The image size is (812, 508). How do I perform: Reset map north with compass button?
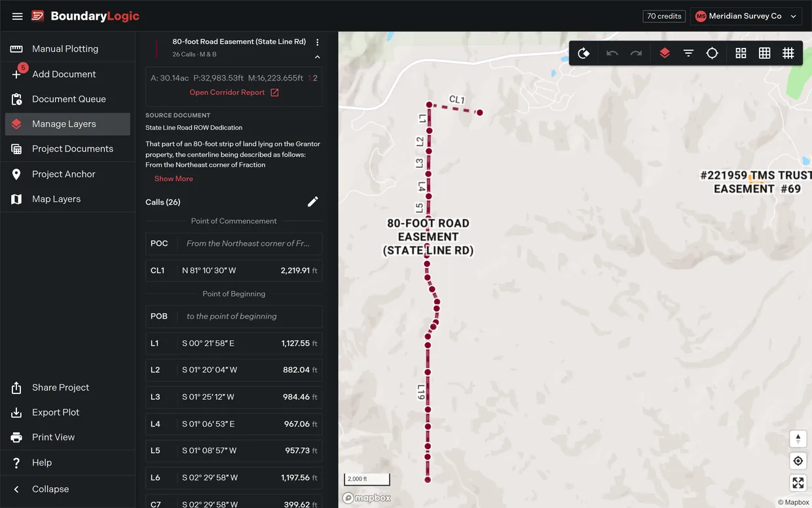click(x=798, y=439)
